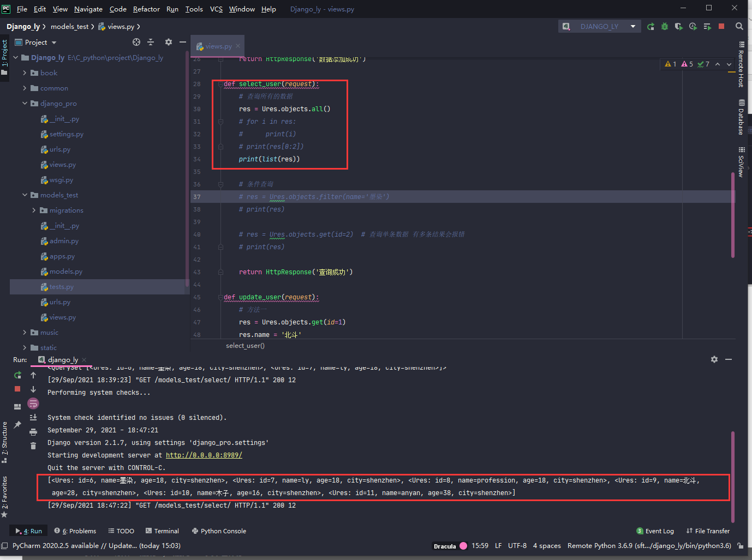Start debugging with the green bug icon

tap(665, 26)
